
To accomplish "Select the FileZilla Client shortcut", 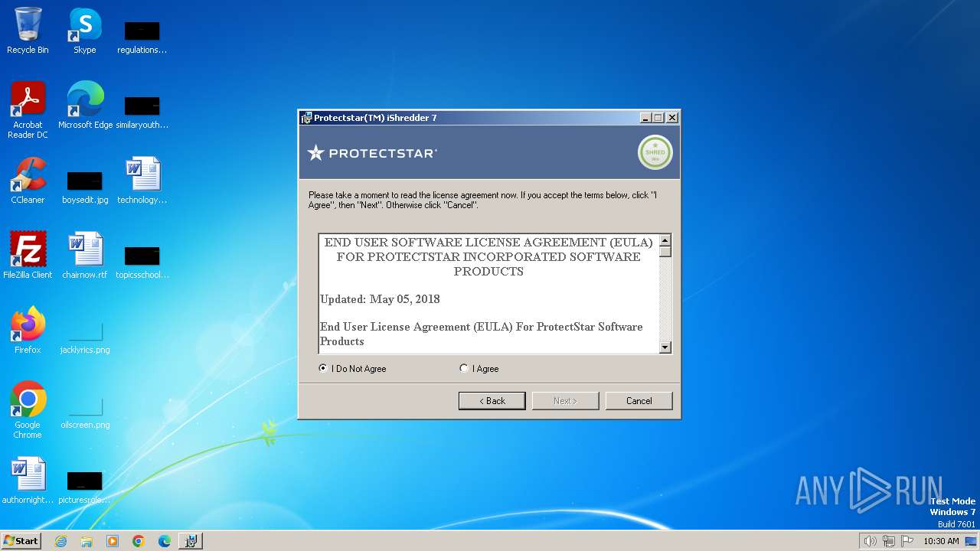I will click(28, 256).
